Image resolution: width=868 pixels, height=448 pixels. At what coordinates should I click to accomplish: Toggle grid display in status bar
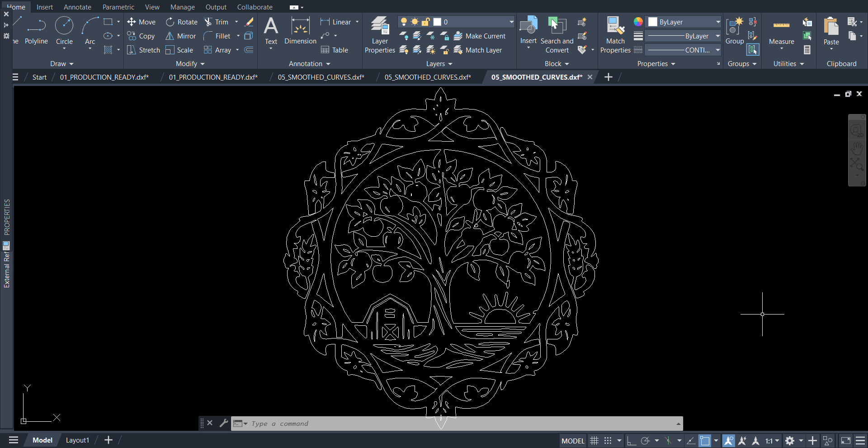pyautogui.click(x=594, y=440)
